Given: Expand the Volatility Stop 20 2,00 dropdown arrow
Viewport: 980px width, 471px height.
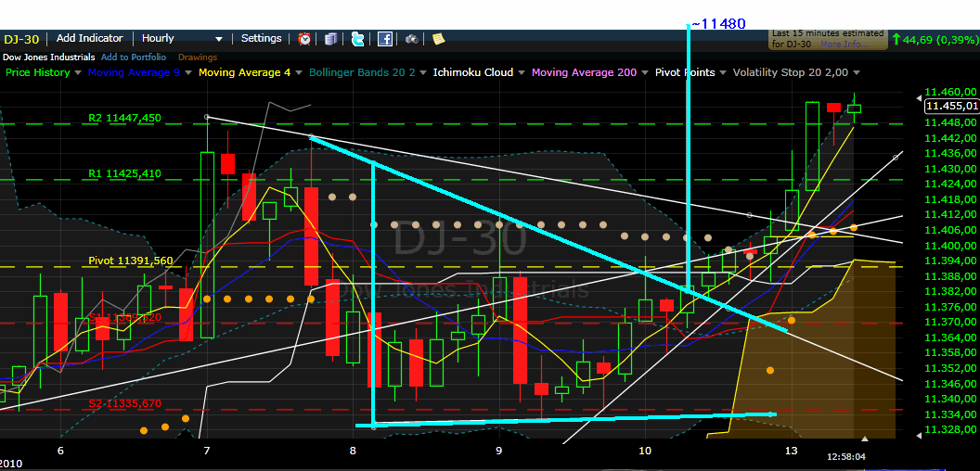Looking at the screenshot, I should point(857,72).
